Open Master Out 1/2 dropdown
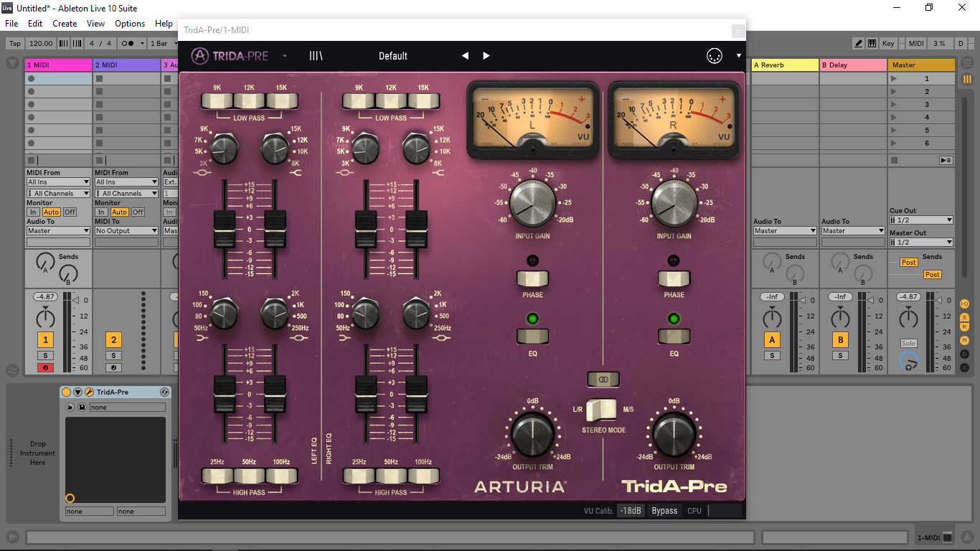Viewport: 980px width, 551px height. 921,242
